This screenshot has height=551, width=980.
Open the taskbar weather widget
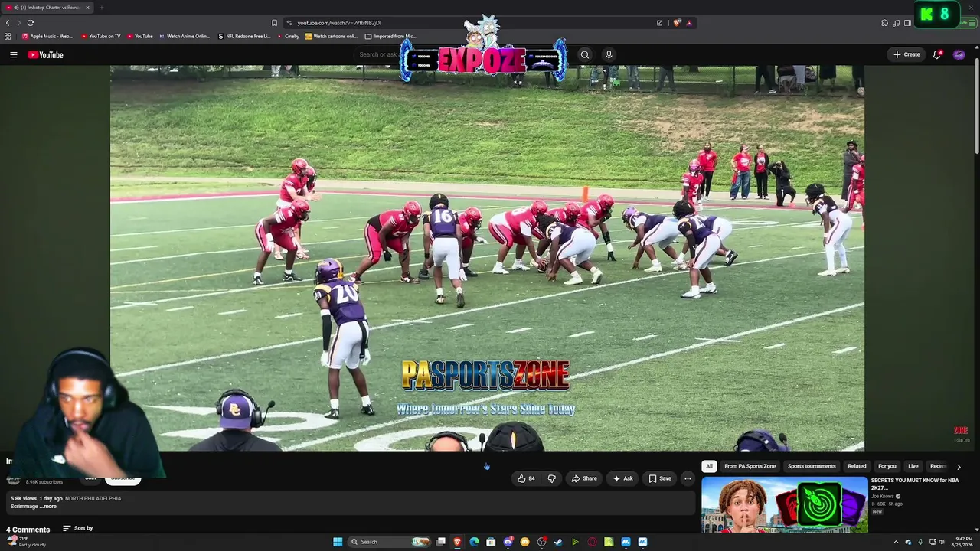click(x=27, y=542)
